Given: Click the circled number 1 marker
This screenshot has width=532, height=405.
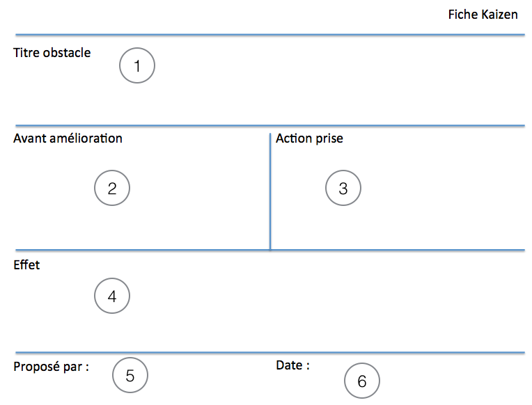Looking at the screenshot, I should click(136, 66).
